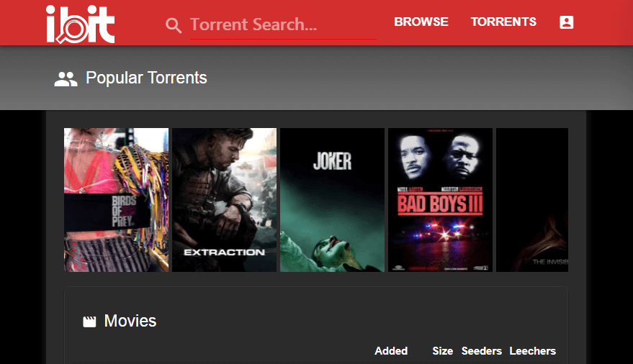633x364 pixels.
Task: Open the Bad Boys III poster
Action: click(x=441, y=200)
